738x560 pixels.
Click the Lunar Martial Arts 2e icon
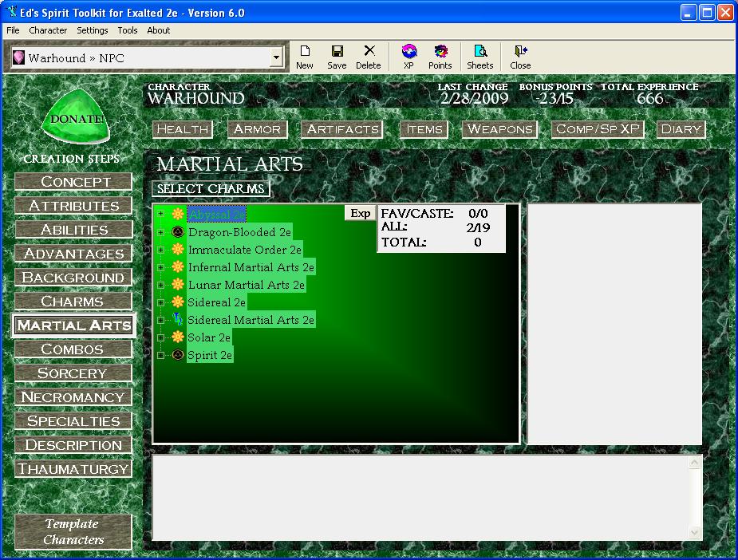pos(178,284)
